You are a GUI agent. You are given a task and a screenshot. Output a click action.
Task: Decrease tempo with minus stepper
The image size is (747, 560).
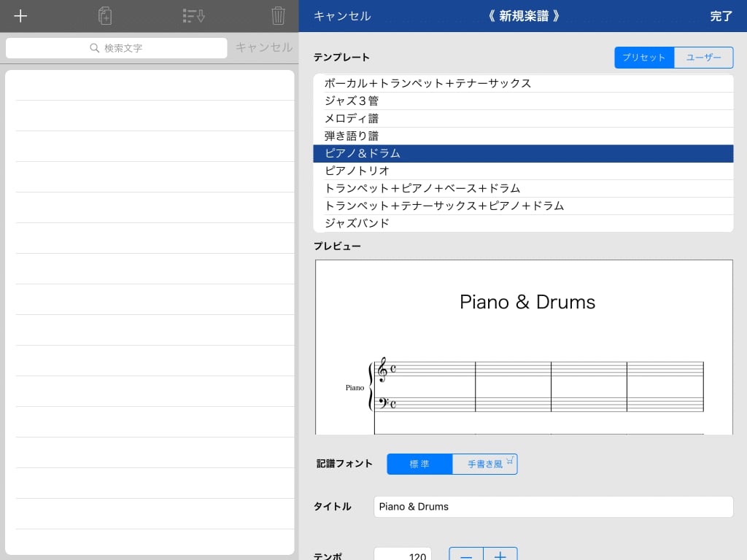(x=466, y=555)
